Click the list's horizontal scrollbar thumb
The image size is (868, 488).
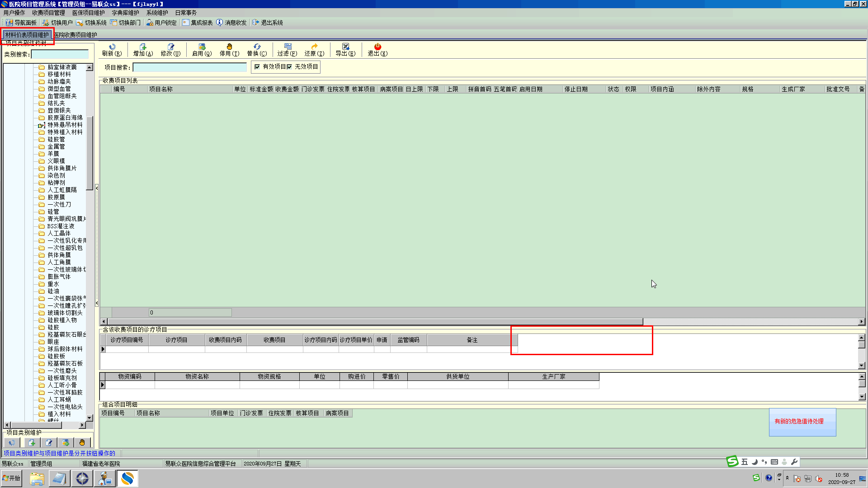tap(375, 322)
